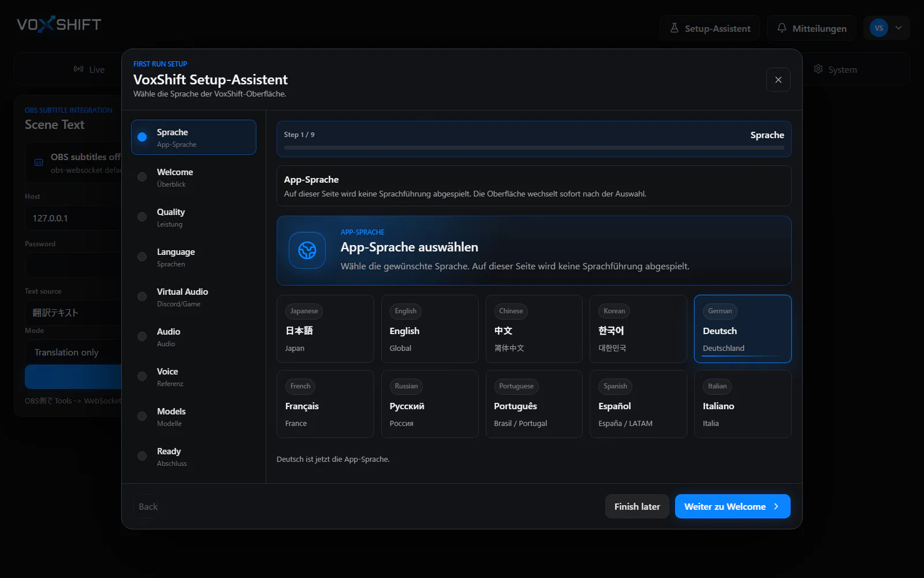Open the VS user avatar

(878, 28)
